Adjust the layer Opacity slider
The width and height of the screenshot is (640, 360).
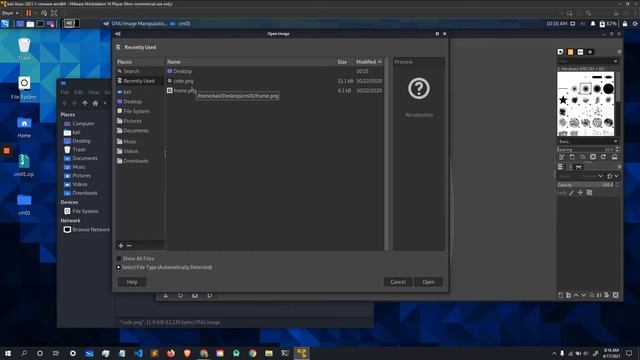tap(586, 185)
